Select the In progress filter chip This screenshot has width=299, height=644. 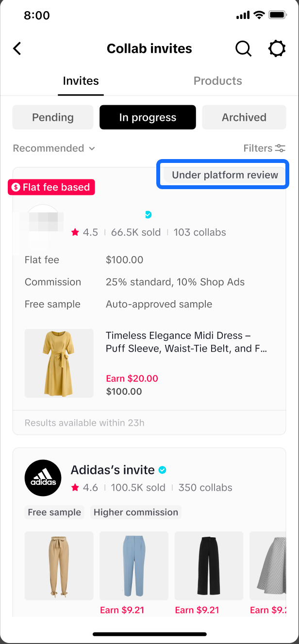pos(148,117)
